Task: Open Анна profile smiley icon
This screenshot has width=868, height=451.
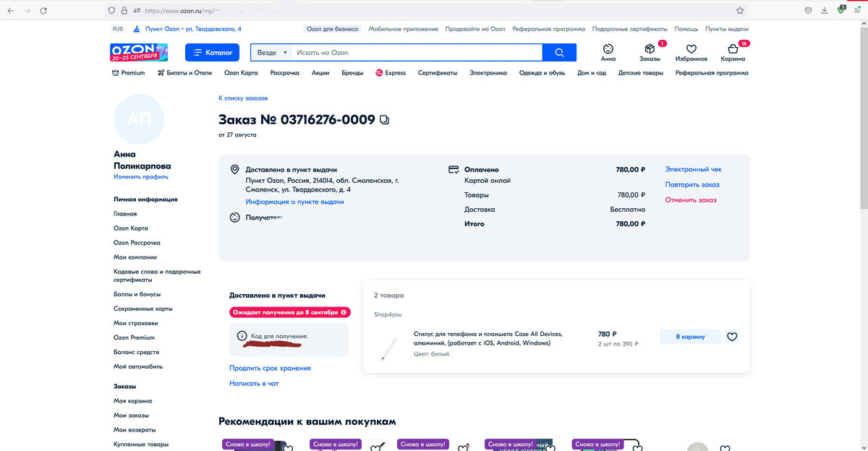Action: (608, 48)
